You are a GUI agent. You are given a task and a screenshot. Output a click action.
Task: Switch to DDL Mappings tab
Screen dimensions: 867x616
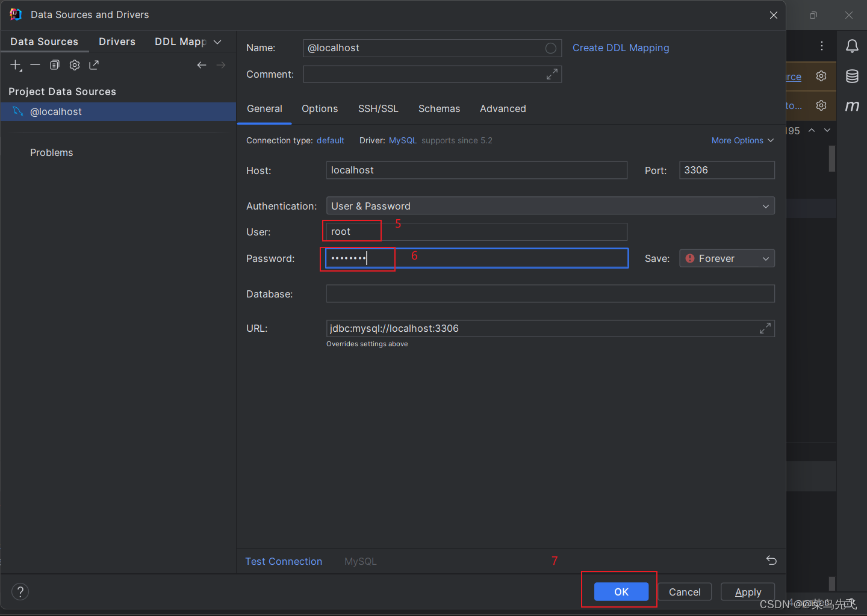180,42
